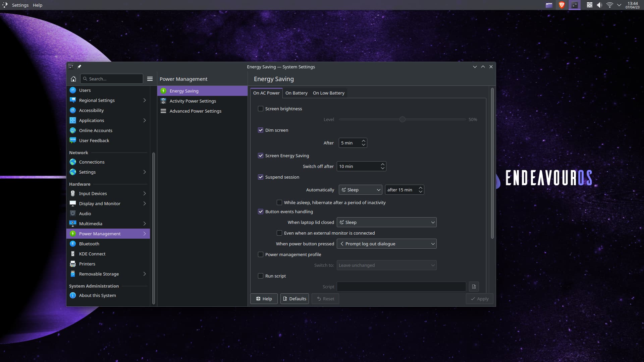Image resolution: width=644 pixels, height=362 pixels.
Task: Open the hamburger menu beside the search field
Action: tap(150, 79)
